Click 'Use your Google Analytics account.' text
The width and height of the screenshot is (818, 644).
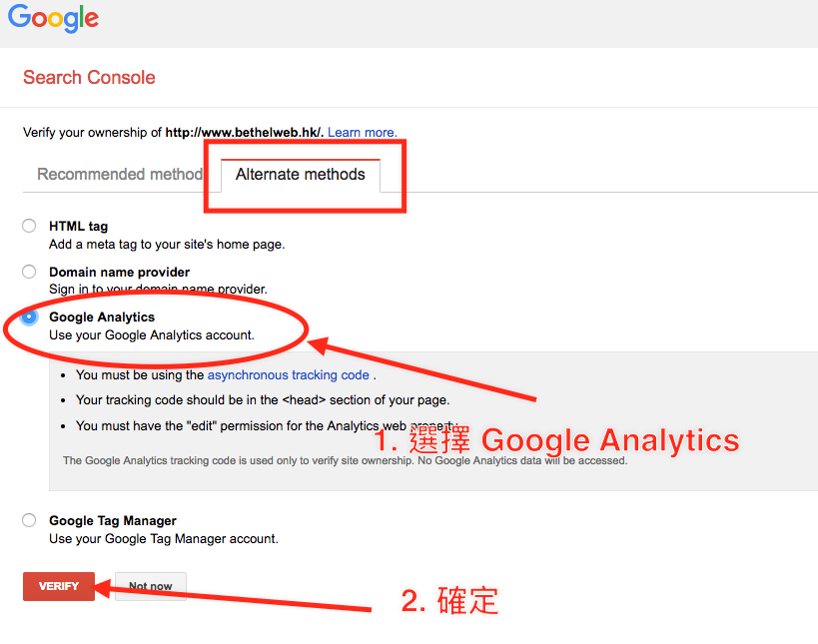tap(152, 334)
